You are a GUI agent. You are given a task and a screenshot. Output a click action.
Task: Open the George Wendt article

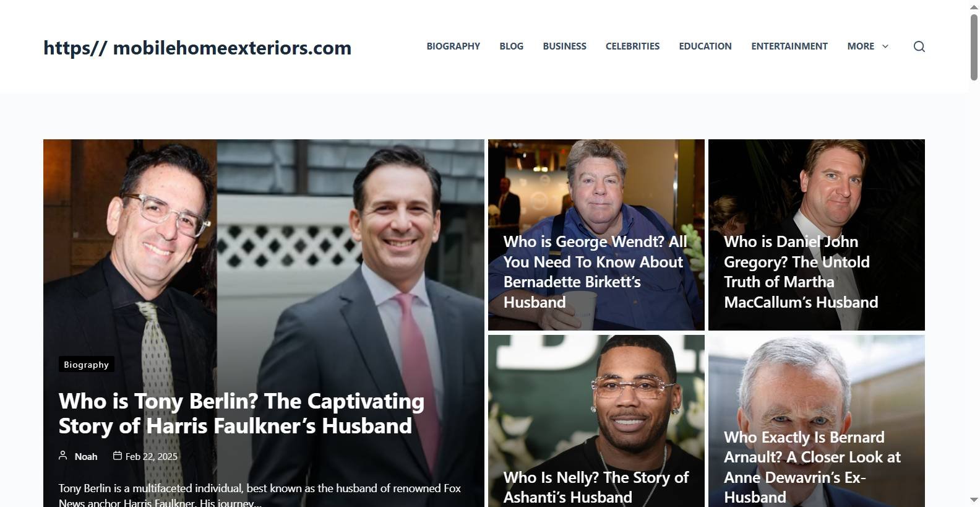595,272
